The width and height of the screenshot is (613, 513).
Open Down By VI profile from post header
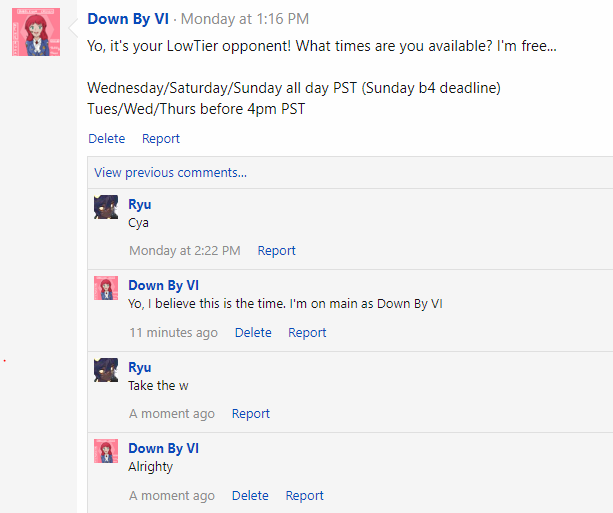click(x=128, y=18)
